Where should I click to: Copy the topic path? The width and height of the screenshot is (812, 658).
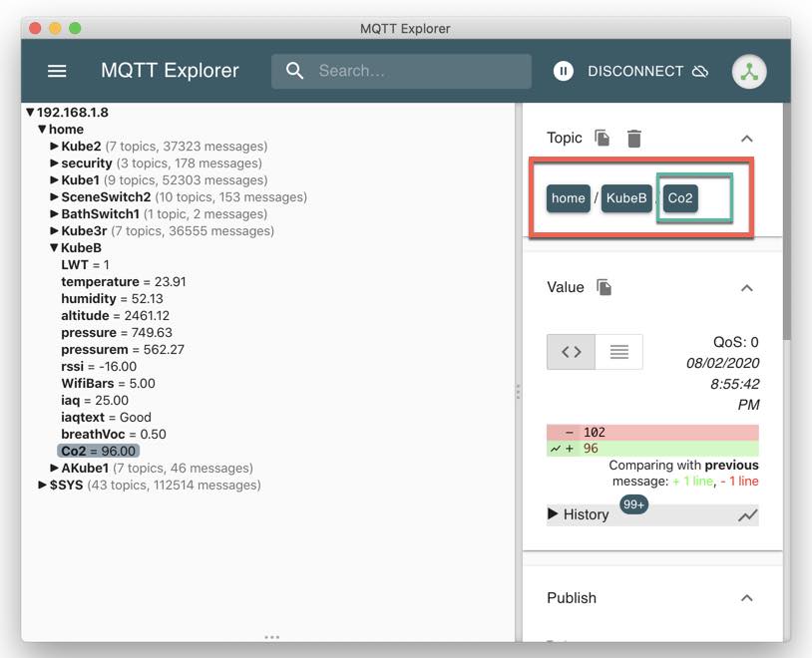602,138
